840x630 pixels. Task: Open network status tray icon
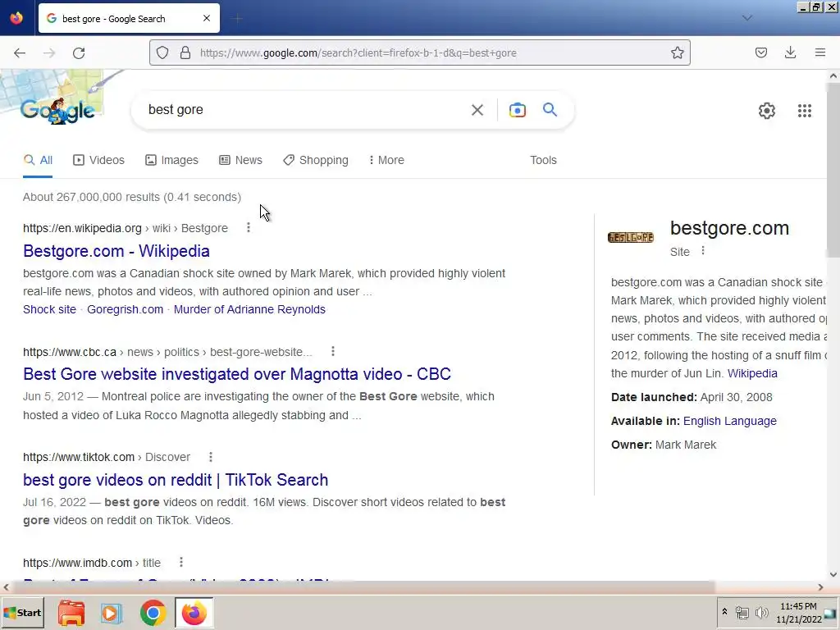(742, 612)
